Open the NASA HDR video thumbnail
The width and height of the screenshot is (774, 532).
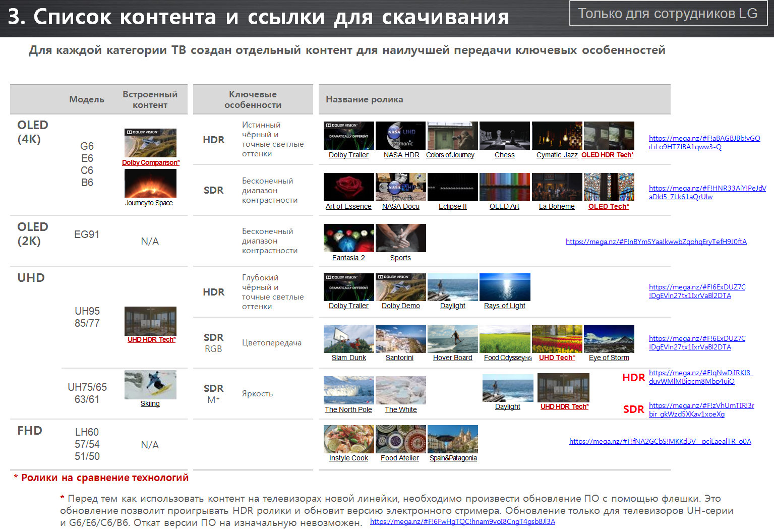tap(400, 136)
